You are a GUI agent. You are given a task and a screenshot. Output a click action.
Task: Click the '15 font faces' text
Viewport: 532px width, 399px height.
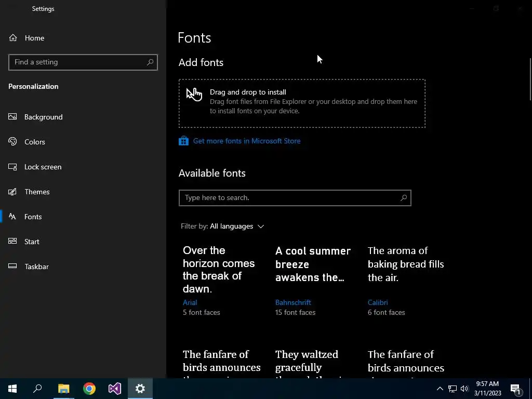pyautogui.click(x=295, y=312)
